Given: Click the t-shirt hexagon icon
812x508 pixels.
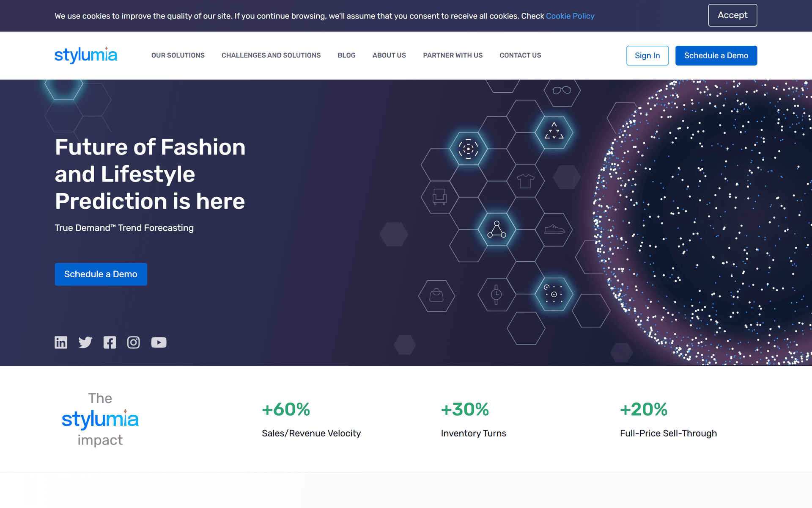Looking at the screenshot, I should click(x=526, y=181).
